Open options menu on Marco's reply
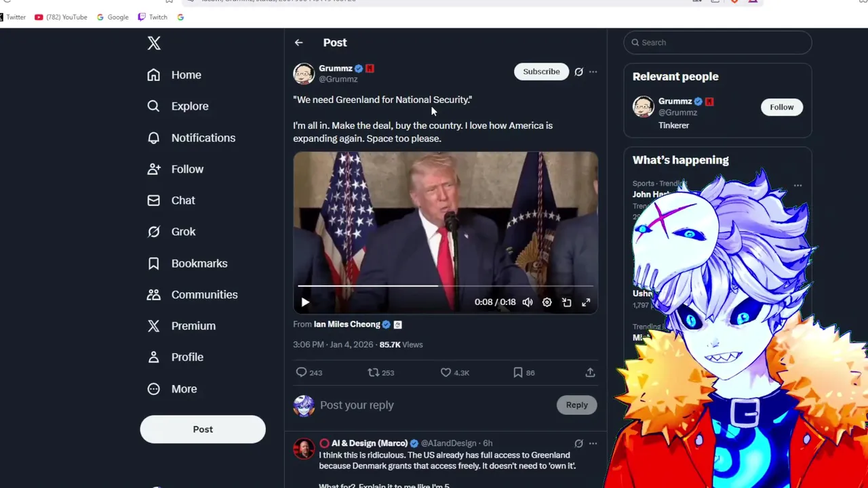The height and width of the screenshot is (488, 868). pos(593,443)
